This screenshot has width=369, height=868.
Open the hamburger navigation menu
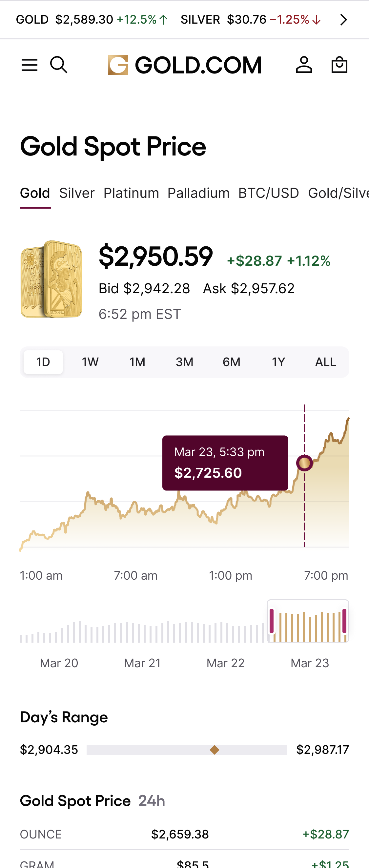[x=29, y=65]
